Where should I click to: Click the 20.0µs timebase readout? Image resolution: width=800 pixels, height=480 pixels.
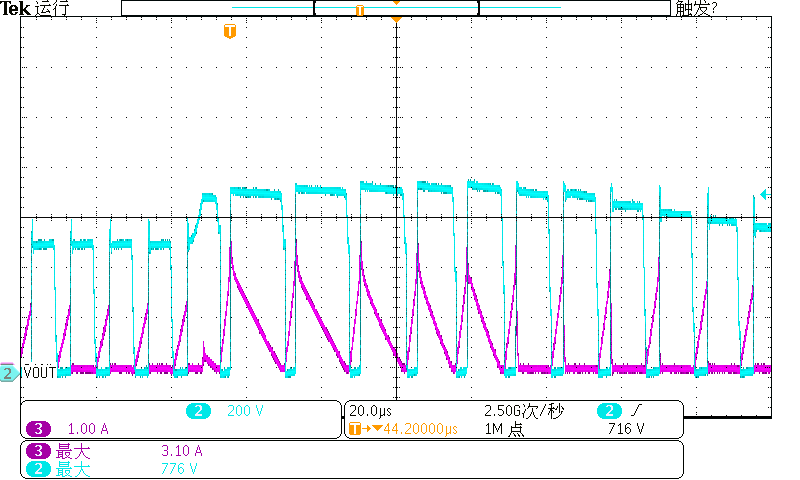pyautogui.click(x=371, y=411)
